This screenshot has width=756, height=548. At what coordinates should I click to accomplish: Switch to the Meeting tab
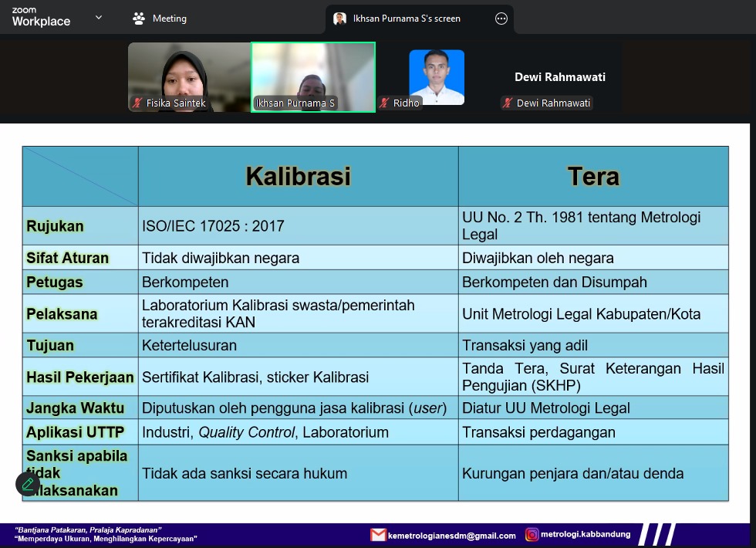coord(160,19)
